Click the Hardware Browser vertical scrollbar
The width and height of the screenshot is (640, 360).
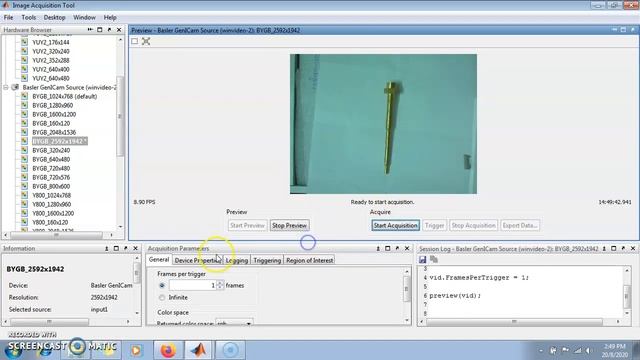pyautogui.click(x=120, y=116)
